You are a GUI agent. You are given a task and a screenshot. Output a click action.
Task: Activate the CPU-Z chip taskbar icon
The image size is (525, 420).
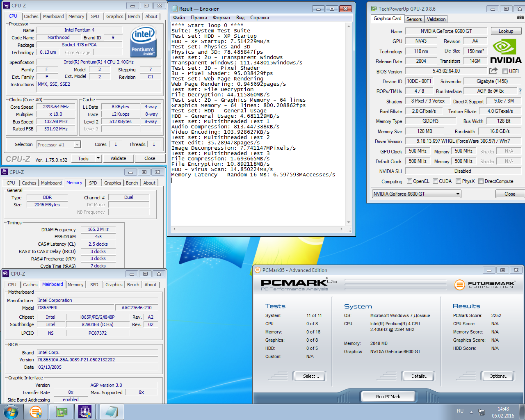pos(85,412)
